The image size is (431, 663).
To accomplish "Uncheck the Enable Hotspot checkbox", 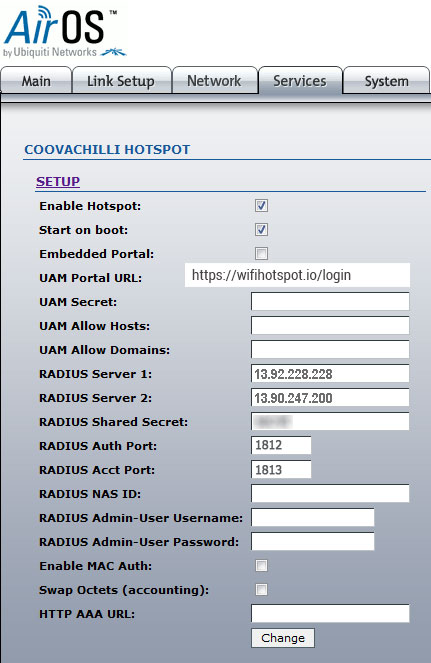I will [x=261, y=206].
